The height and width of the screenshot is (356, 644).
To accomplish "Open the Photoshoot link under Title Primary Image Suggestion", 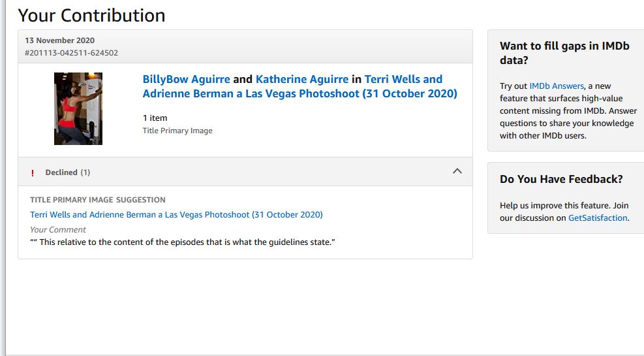I will tap(176, 215).
